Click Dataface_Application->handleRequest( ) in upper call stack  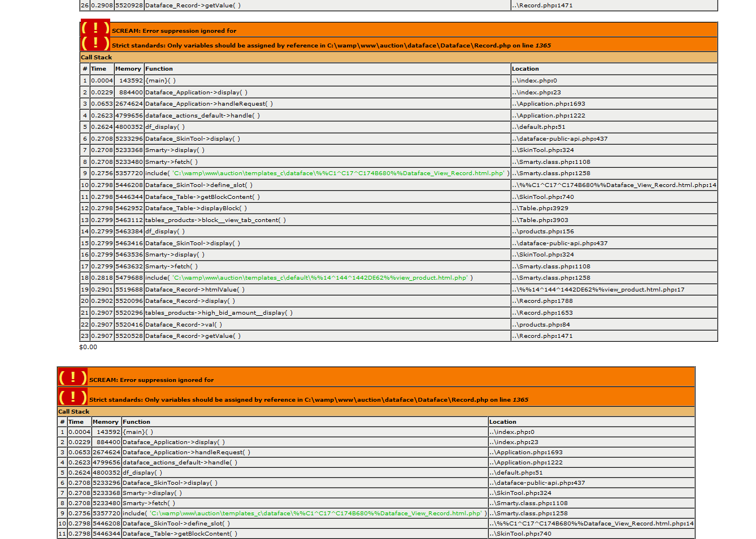tap(209, 104)
